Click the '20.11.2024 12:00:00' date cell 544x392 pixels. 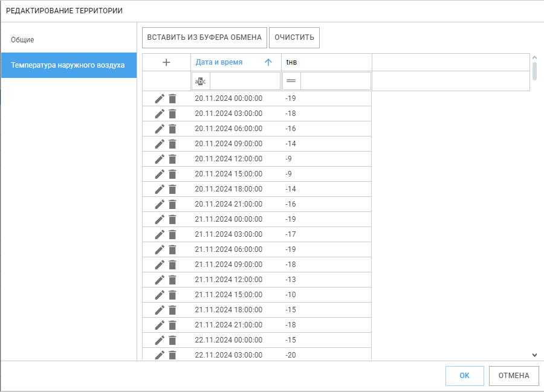click(x=236, y=159)
